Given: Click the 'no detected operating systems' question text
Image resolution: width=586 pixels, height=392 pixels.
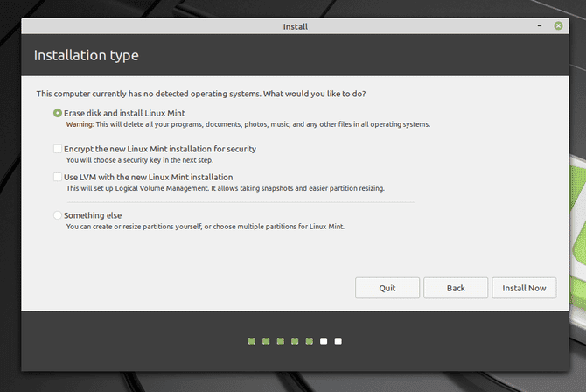Looking at the screenshot, I should click(201, 94).
